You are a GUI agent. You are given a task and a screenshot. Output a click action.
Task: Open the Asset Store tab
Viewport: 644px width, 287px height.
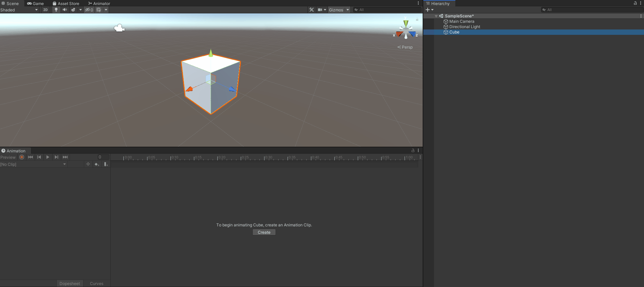pos(66,3)
